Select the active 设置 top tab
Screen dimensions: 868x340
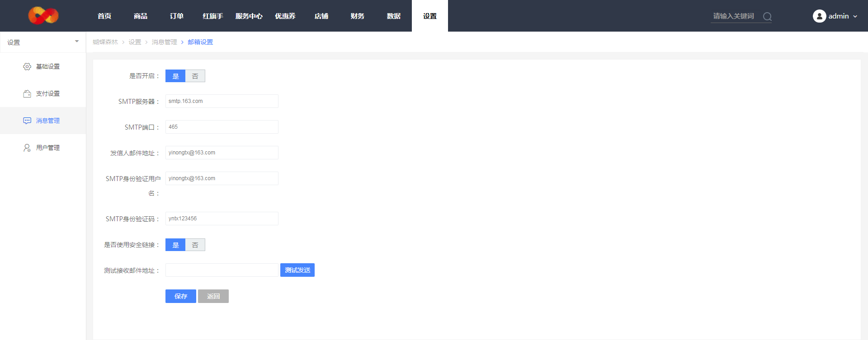tap(430, 16)
